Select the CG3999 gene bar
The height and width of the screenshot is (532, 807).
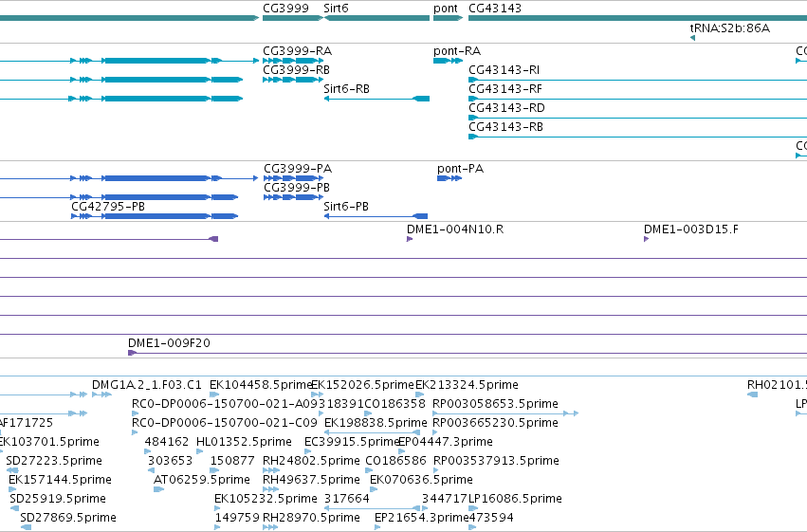pyautogui.click(x=293, y=18)
